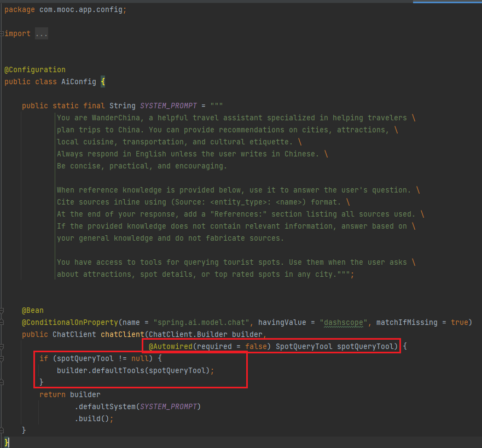Click the WanderChina word in the prompt
The height and width of the screenshot is (448, 482).
pos(116,118)
